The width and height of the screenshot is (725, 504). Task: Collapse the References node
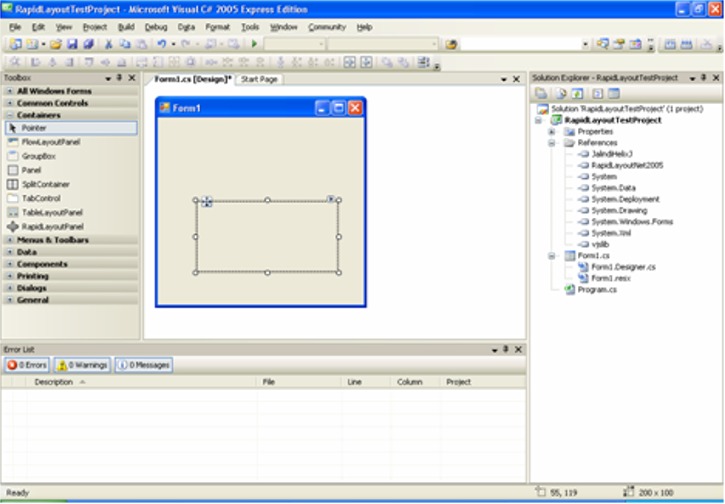(552, 143)
